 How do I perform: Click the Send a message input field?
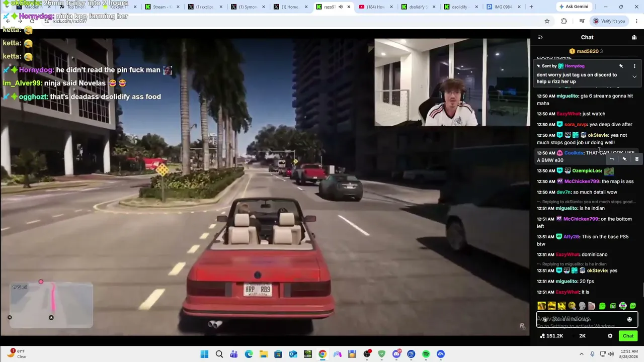click(587, 319)
